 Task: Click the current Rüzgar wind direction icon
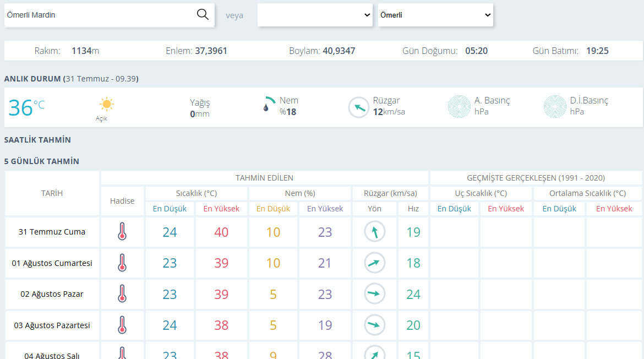(358, 107)
